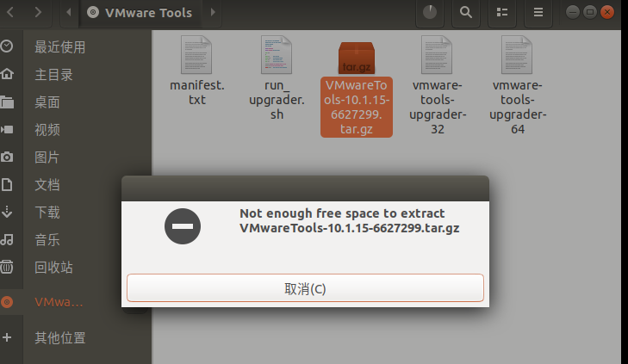Click the camera icon beside 图片
628x364 pixels.
click(x=7, y=157)
